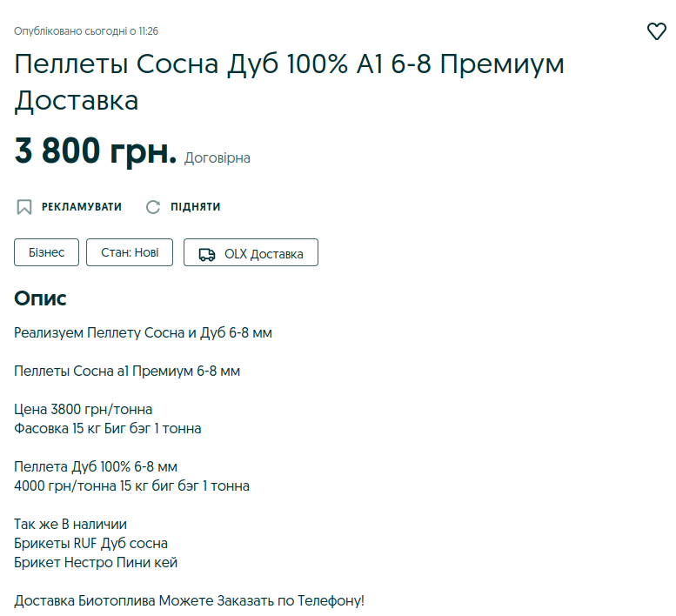
Task: Click the Рекламувати button label
Action: click(82, 207)
